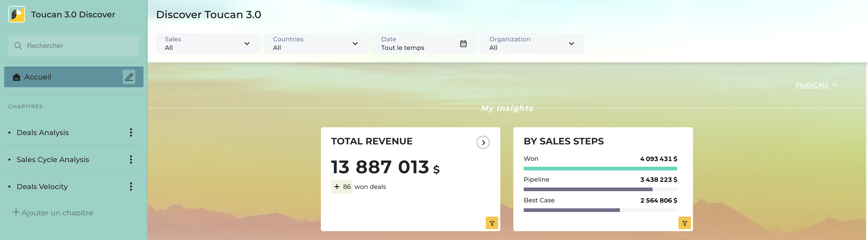This screenshot has height=240, width=868.
Task: Click the filter icon on Total Revenue card
Action: pyautogui.click(x=492, y=223)
